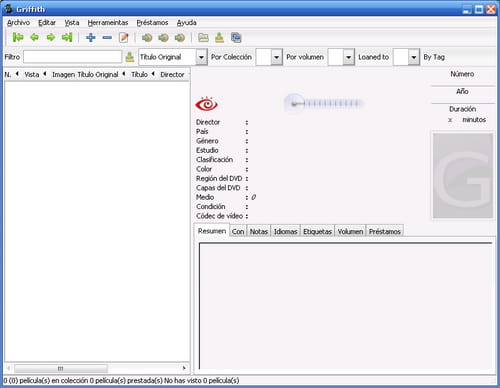
Task: Clear the filter using the broom beside Filtro field
Action: coord(130,57)
